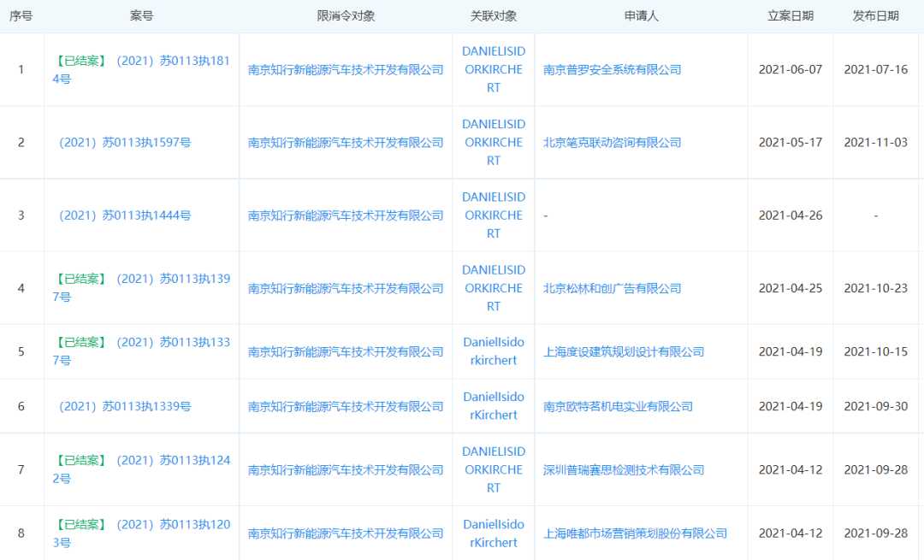Select publish date 2021-10-15
The height and width of the screenshot is (560, 924).
[876, 351]
